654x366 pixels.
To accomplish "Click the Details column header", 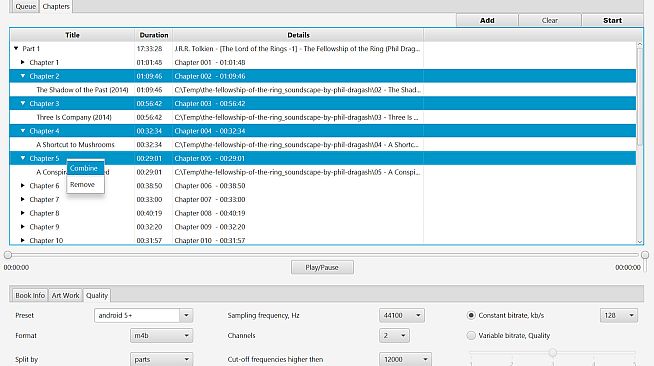I will [298, 35].
